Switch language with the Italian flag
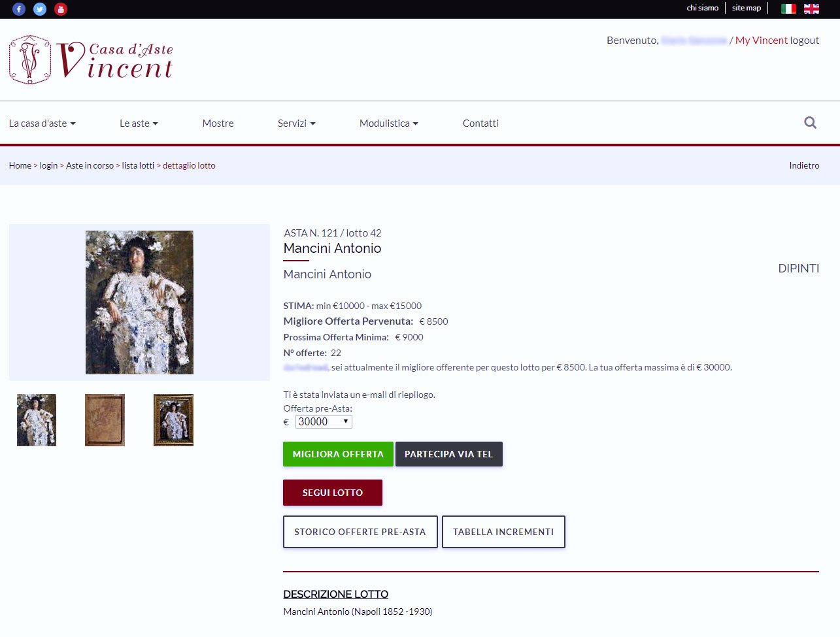 (x=788, y=8)
